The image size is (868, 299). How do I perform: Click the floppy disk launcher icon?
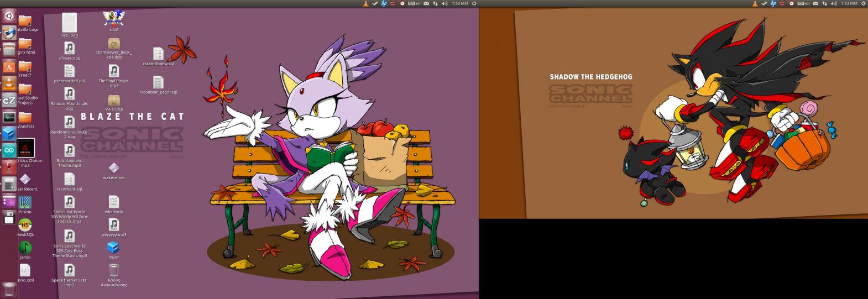(9, 217)
